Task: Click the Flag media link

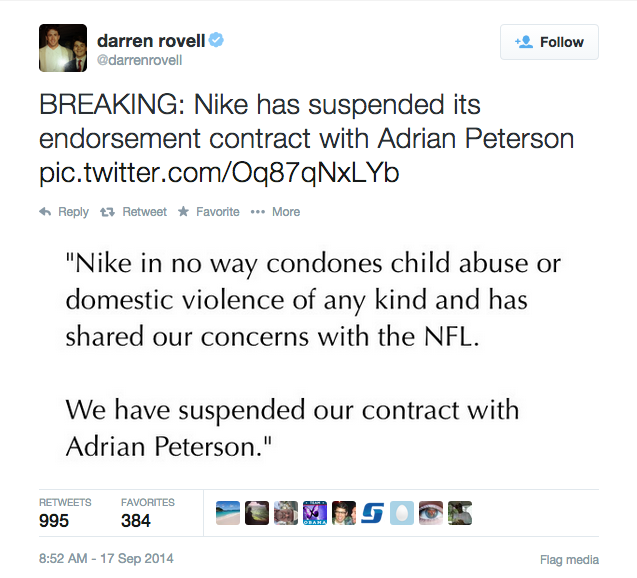Action: point(569,559)
